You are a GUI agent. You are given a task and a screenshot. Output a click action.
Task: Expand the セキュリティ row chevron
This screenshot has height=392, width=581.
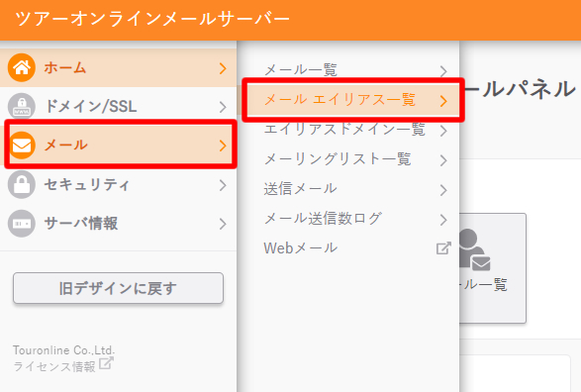coord(223,185)
